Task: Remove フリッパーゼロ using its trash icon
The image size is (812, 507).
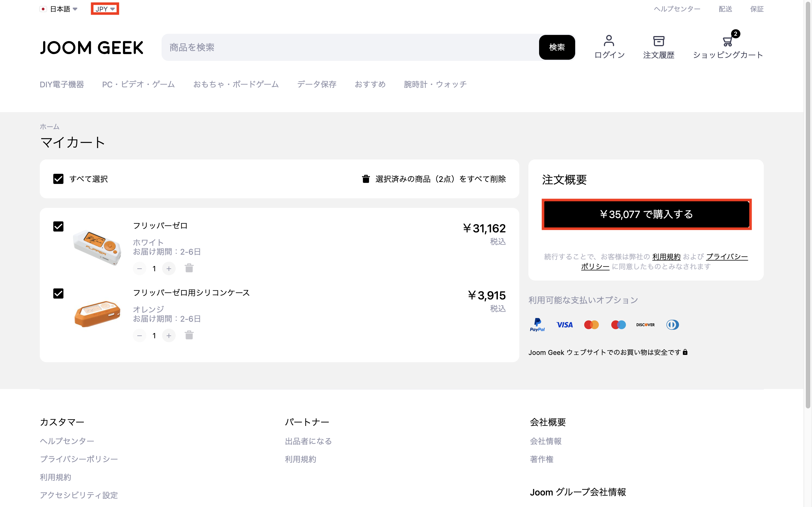Action: pos(189,268)
